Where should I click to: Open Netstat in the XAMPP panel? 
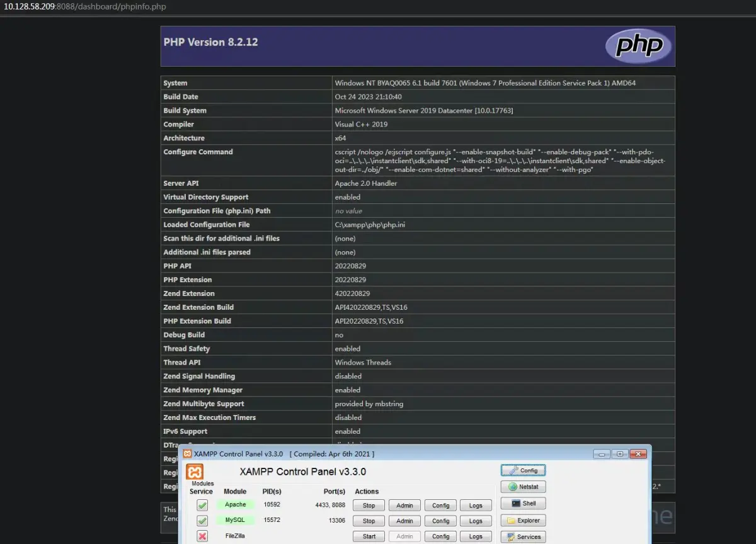523,487
